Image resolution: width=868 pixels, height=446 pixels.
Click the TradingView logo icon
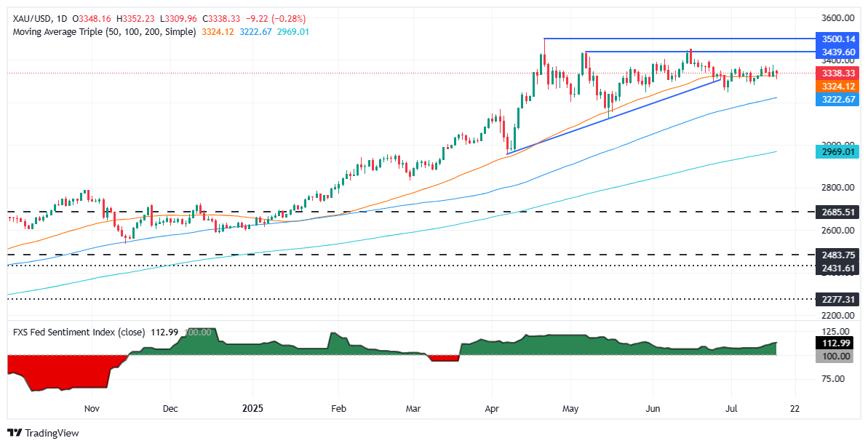(x=15, y=433)
